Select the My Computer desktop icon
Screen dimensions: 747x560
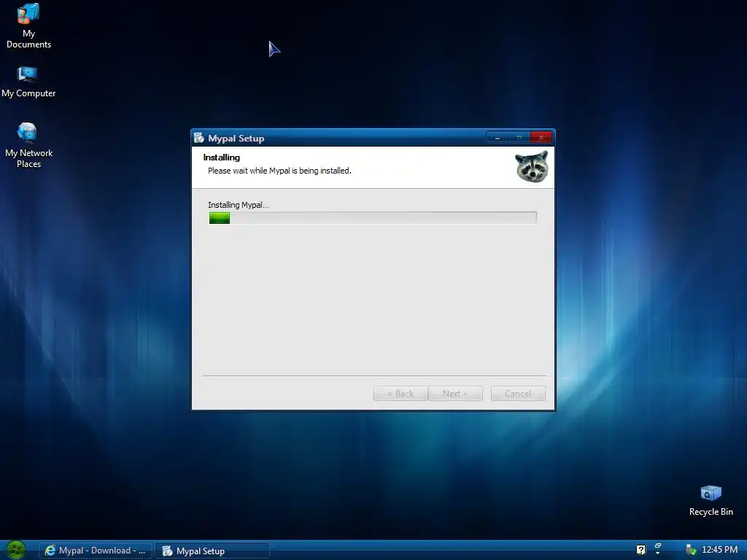point(28,82)
